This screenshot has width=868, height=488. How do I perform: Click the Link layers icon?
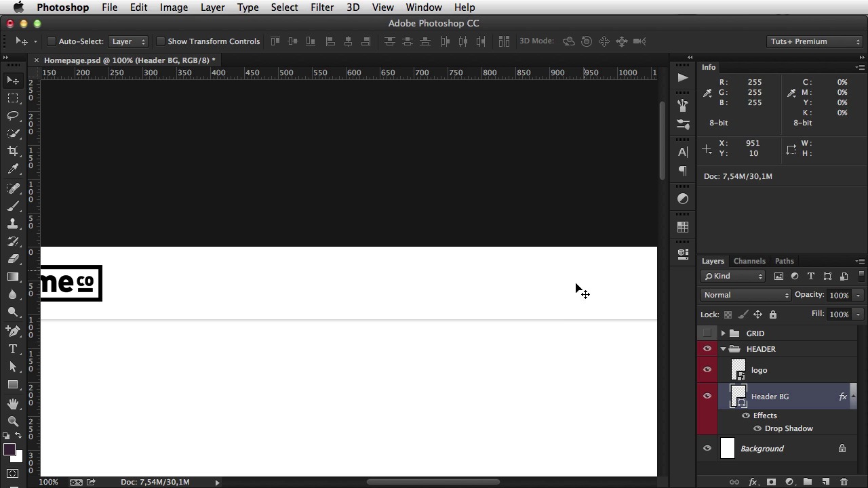pos(734,482)
